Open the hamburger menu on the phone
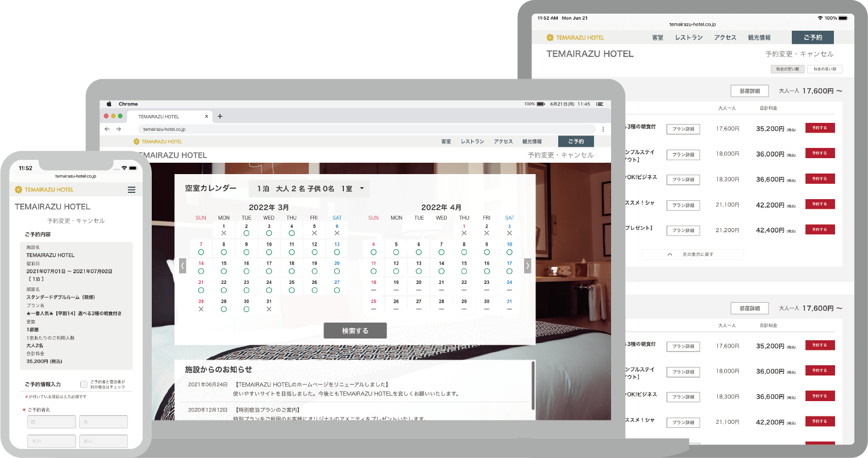The height and width of the screenshot is (458, 868). click(131, 189)
